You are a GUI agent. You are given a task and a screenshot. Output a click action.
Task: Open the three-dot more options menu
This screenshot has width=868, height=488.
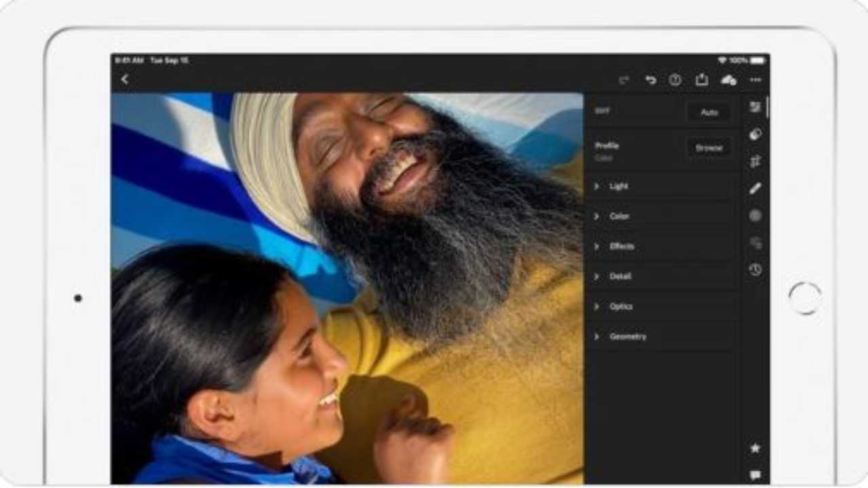(755, 80)
